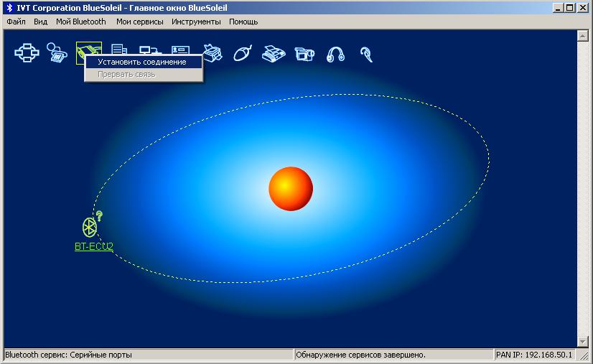Expand the Инструменты menu
593x364 pixels.
pyautogui.click(x=196, y=22)
